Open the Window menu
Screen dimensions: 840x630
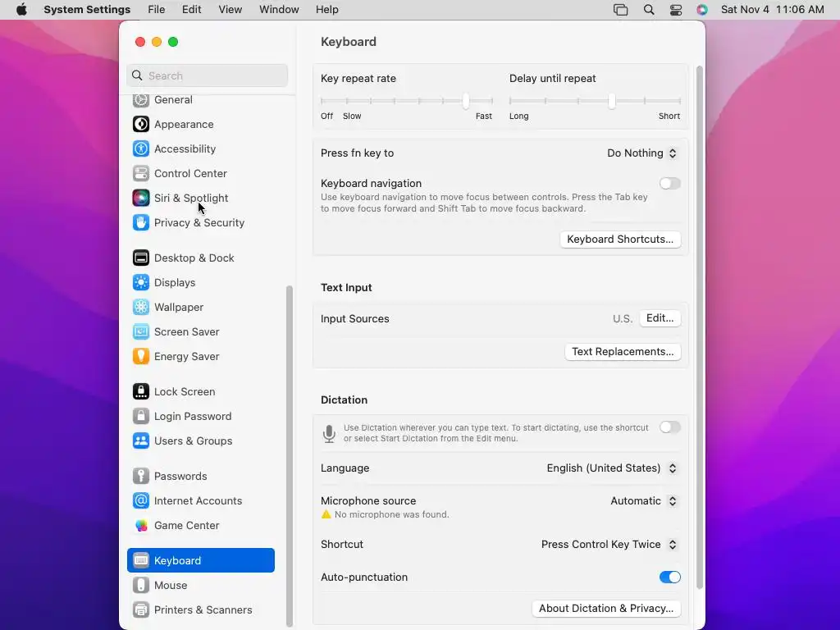tap(279, 10)
